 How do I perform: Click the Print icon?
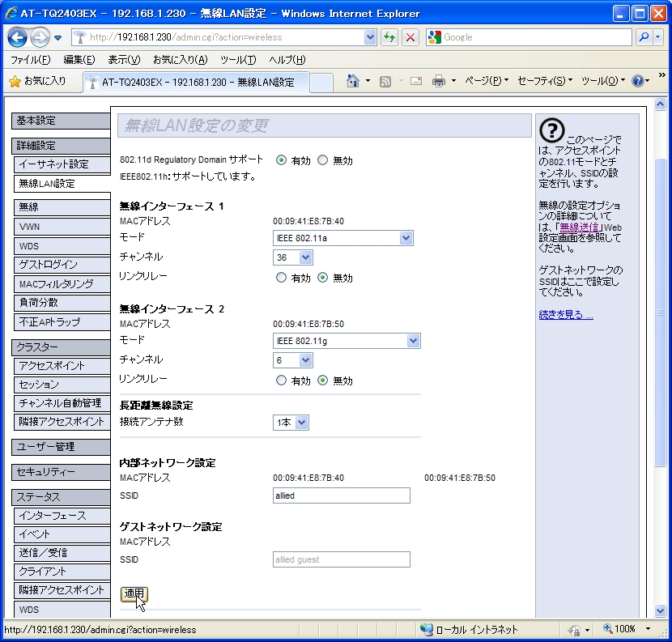(x=439, y=81)
